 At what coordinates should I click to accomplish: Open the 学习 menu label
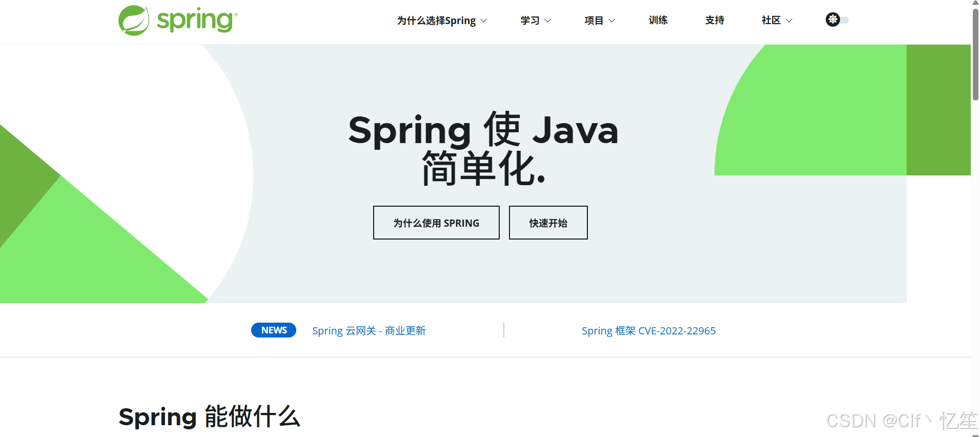(x=530, y=21)
